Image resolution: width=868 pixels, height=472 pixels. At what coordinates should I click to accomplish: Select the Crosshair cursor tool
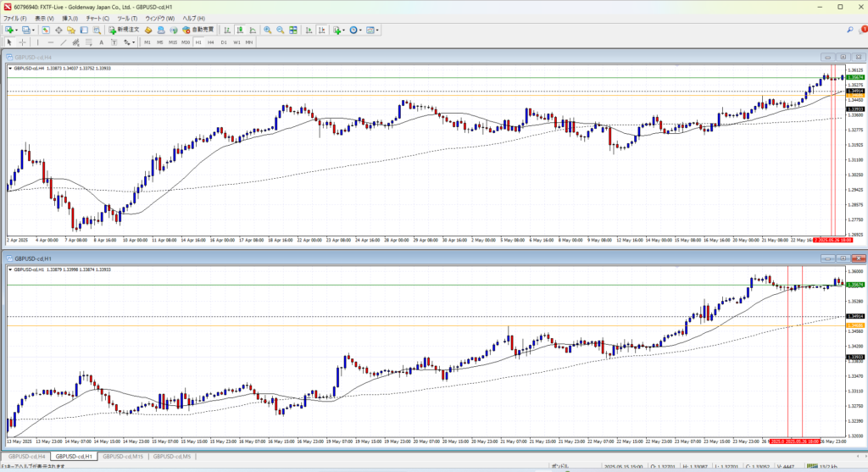click(23, 42)
